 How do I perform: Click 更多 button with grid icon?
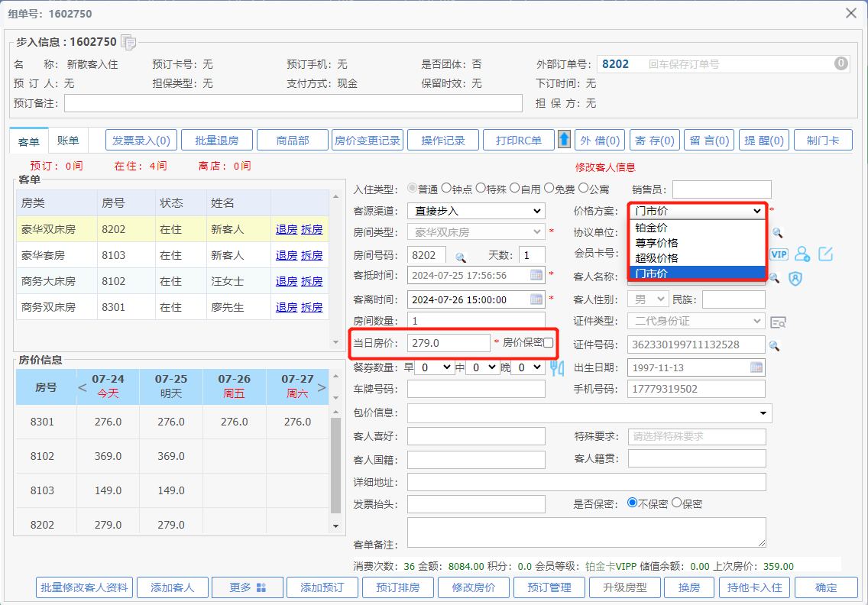coord(248,587)
